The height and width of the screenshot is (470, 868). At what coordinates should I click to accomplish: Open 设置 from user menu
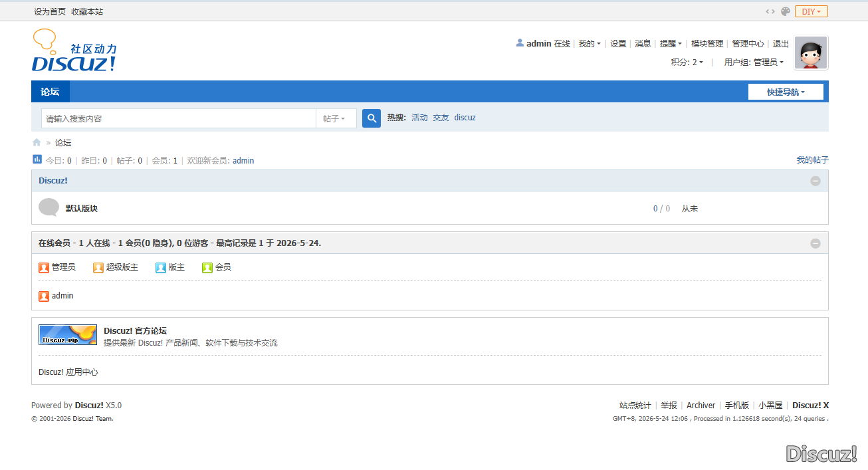point(618,44)
